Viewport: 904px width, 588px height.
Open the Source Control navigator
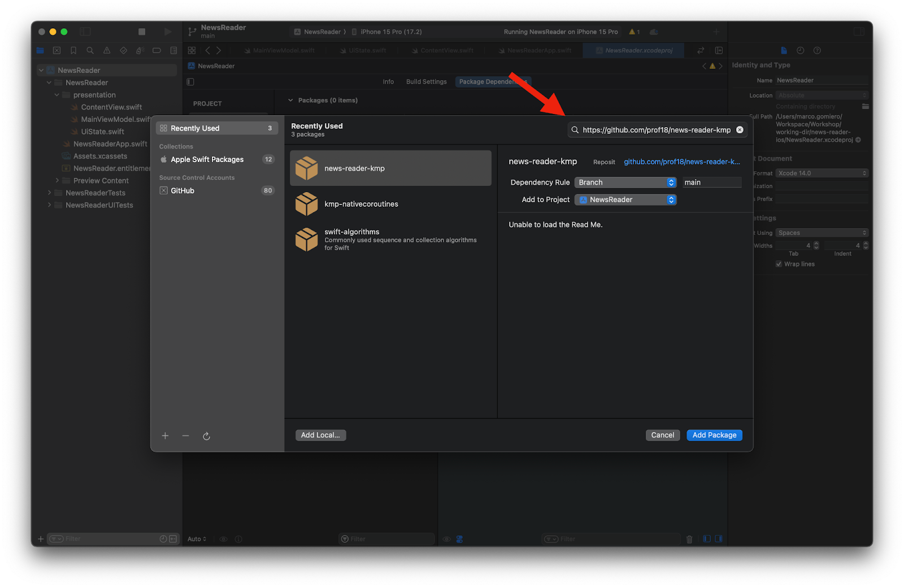[x=56, y=50]
